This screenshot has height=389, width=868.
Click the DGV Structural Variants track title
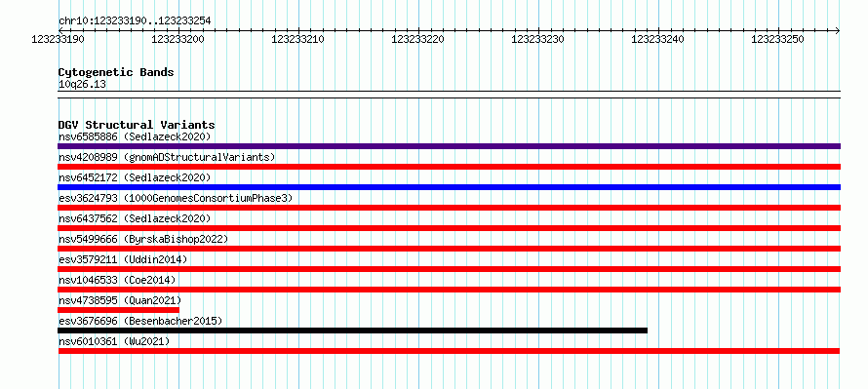[137, 125]
